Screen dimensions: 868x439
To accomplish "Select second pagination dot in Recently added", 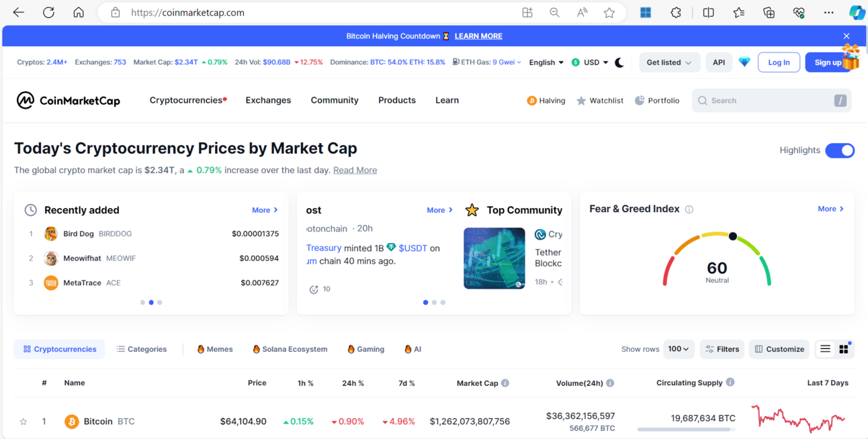I will point(151,303).
